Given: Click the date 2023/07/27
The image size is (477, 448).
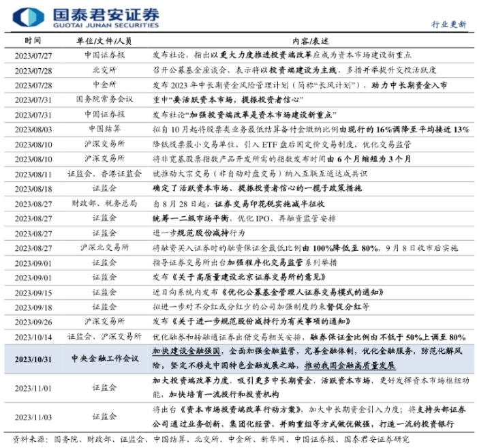Looking at the screenshot, I should point(33,55).
